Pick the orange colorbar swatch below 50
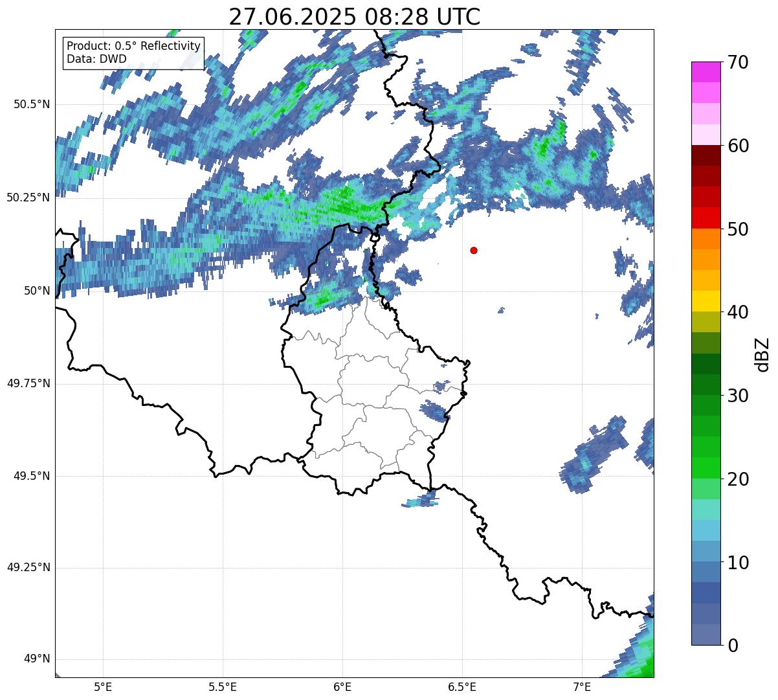This screenshot has width=778, height=700. [706, 239]
